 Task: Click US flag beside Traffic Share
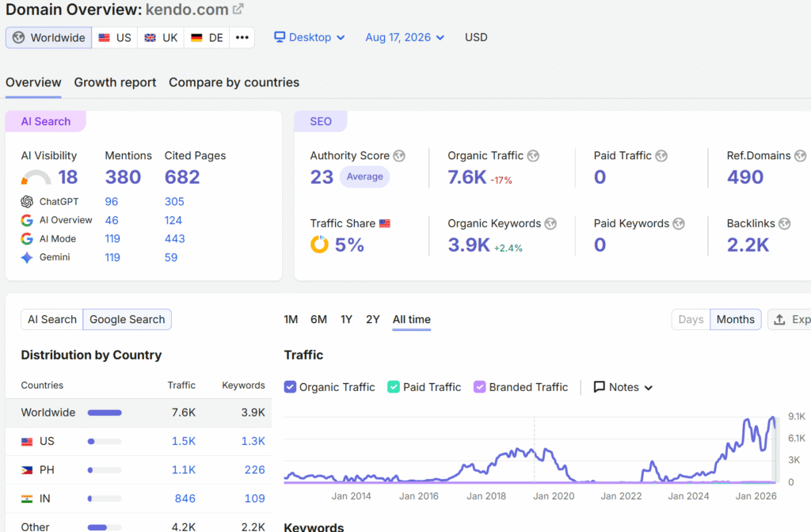point(385,223)
